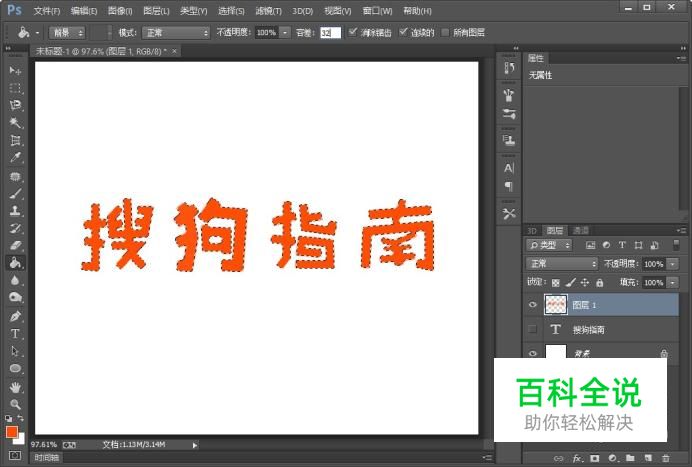The width and height of the screenshot is (692, 467).
Task: Open the Tool Presets panel icon
Action: (x=509, y=214)
